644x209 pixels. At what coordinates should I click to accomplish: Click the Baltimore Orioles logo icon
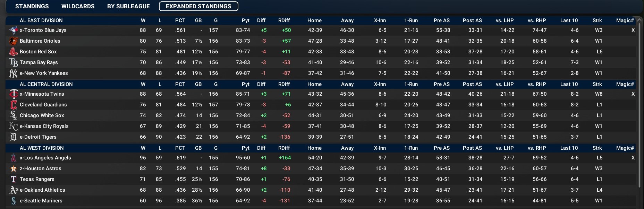[x=13, y=41]
